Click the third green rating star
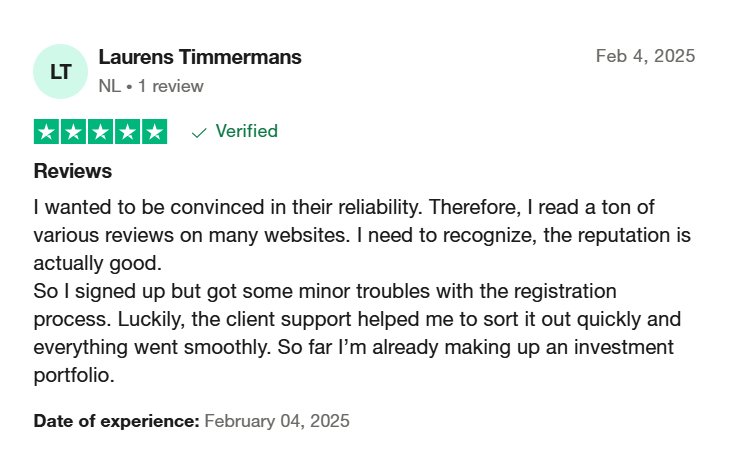 coord(101,132)
